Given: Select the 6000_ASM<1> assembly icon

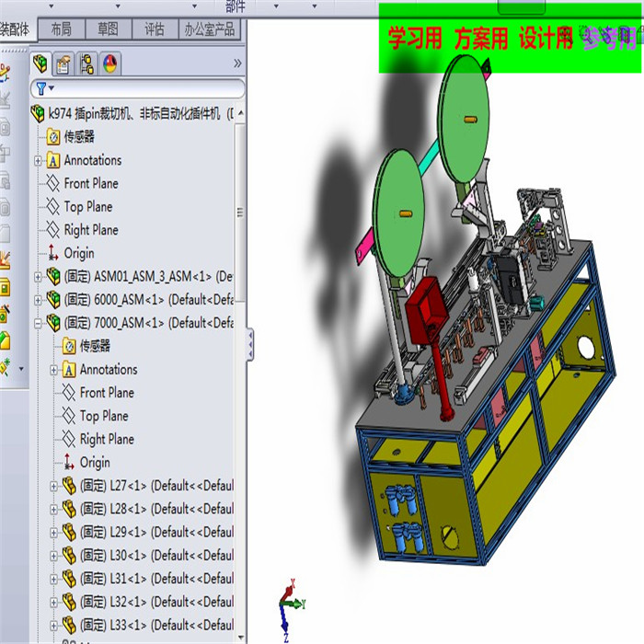Looking at the screenshot, I should (x=53, y=300).
